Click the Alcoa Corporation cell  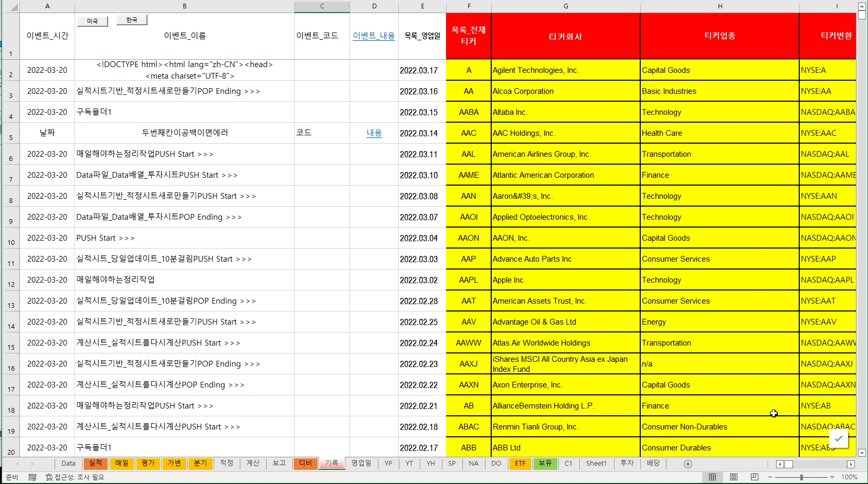point(566,91)
